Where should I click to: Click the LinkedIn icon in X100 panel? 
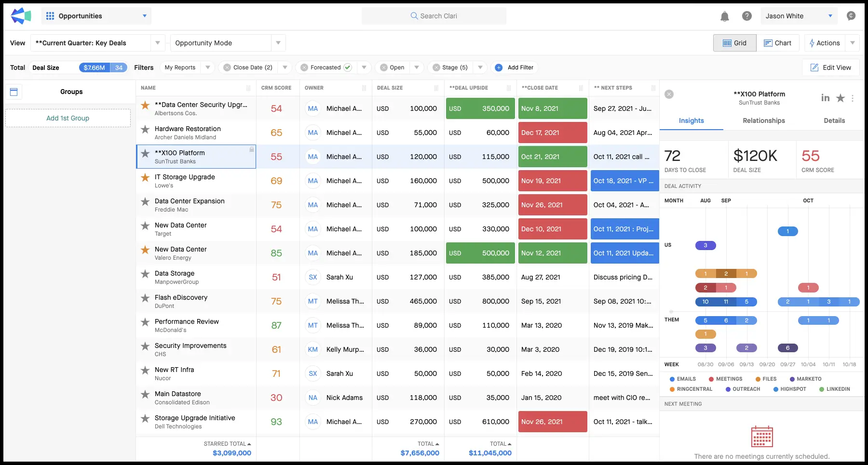(x=825, y=98)
